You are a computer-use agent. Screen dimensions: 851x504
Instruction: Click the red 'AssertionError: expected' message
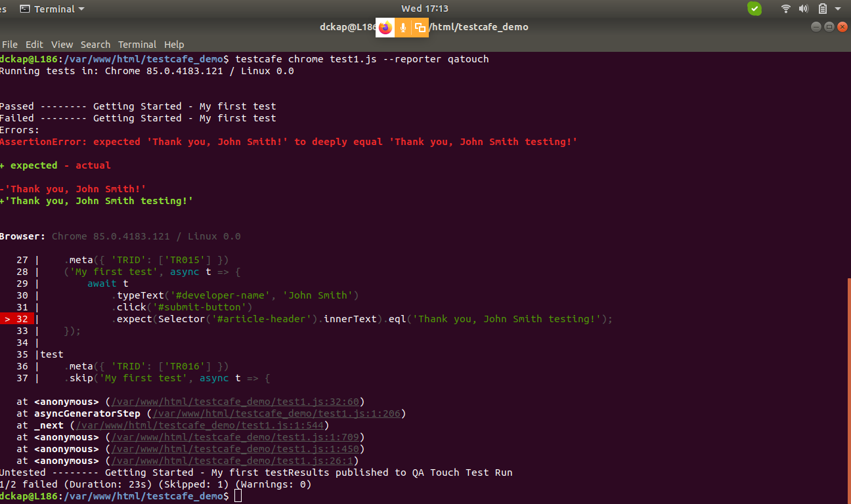pyautogui.click(x=288, y=142)
